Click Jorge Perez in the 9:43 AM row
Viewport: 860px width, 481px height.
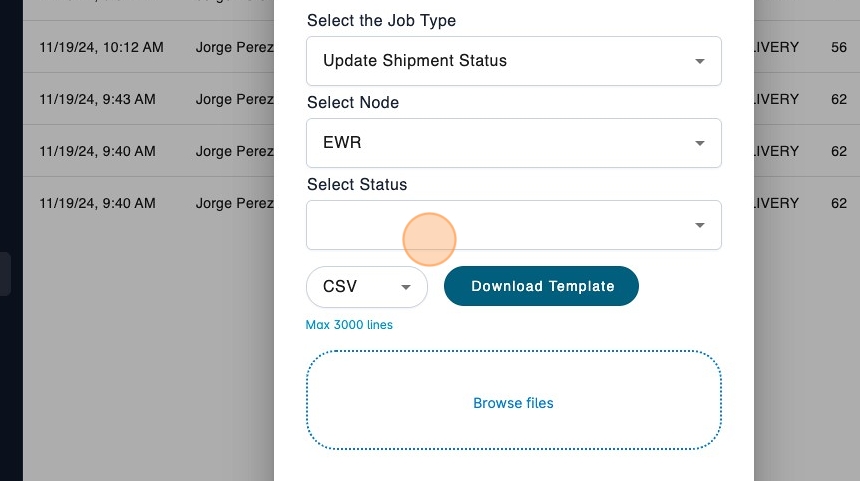[234, 99]
